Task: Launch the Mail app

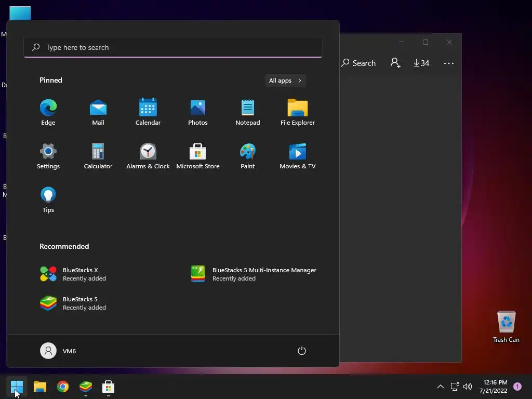Action: [98, 113]
